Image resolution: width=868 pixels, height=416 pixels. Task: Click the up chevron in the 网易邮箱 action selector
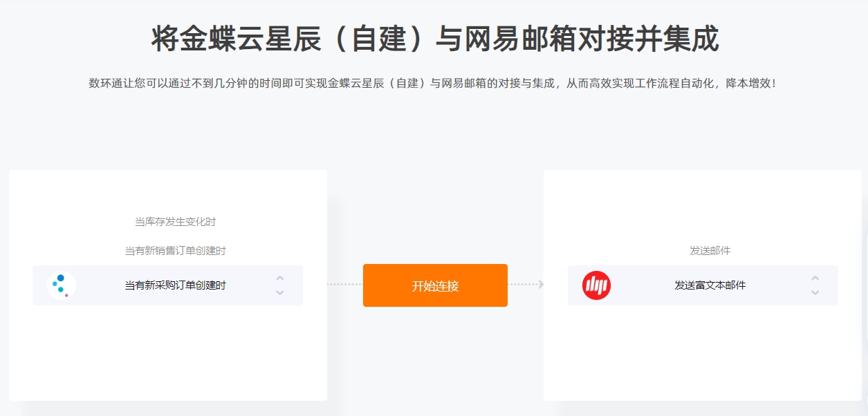(815, 278)
